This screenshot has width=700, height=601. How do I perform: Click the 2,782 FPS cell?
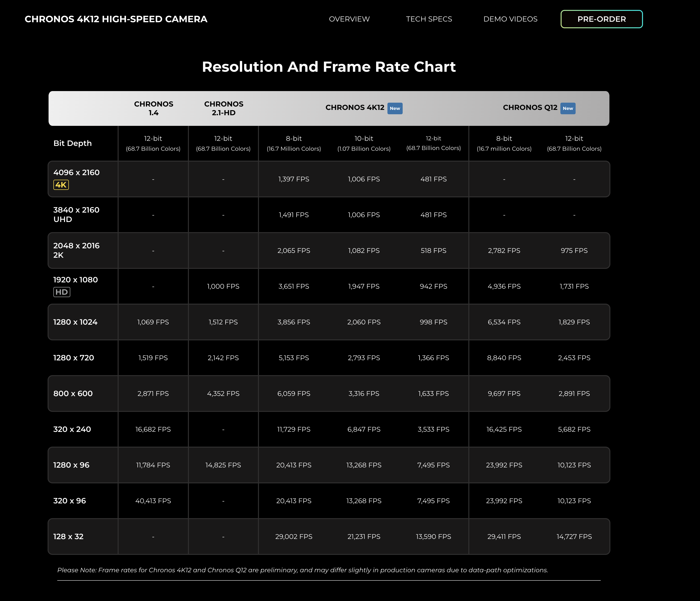click(504, 251)
